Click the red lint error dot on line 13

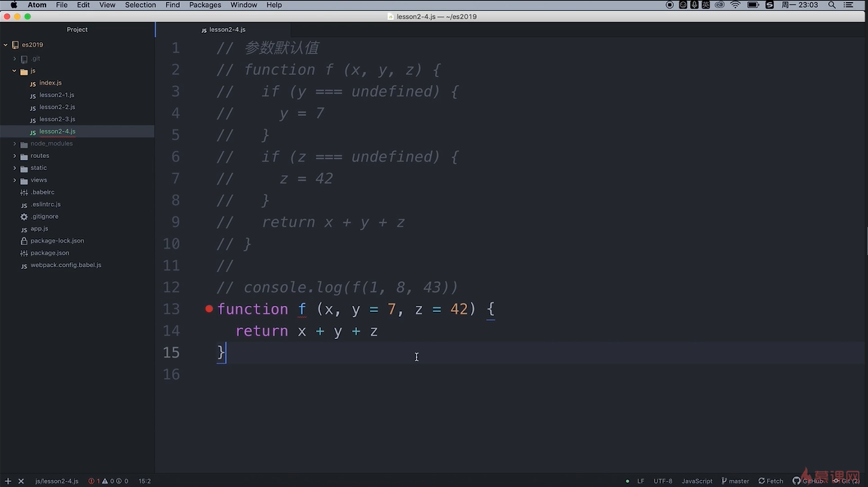(x=209, y=308)
